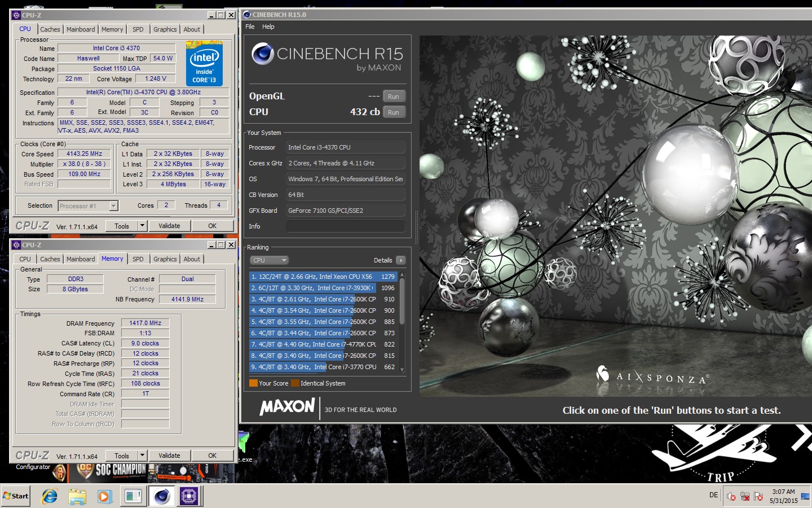This screenshot has width=812, height=508.
Task: Open SPD tab in top CPU-Z window
Action: pyautogui.click(x=138, y=29)
